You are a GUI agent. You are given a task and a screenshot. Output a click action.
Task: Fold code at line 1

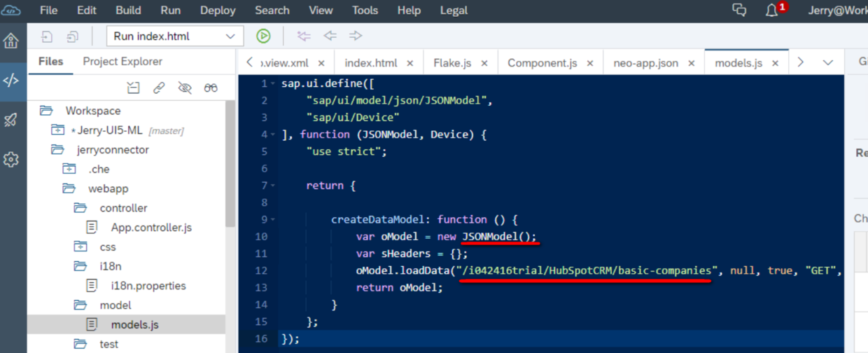click(x=274, y=83)
